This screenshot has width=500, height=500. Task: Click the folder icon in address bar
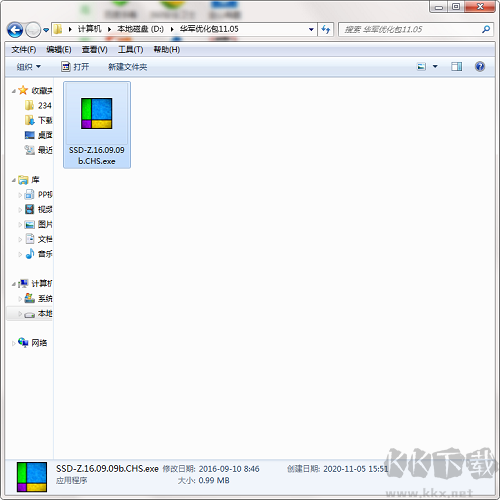[58, 29]
